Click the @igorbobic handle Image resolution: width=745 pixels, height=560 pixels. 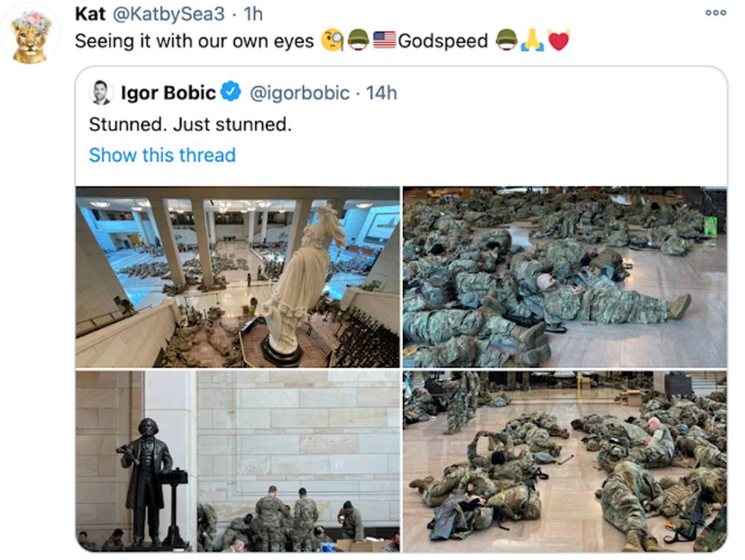(299, 92)
